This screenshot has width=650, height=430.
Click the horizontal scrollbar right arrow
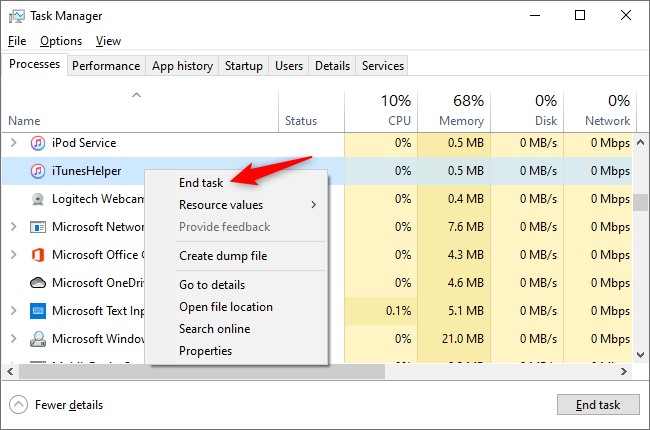623,372
